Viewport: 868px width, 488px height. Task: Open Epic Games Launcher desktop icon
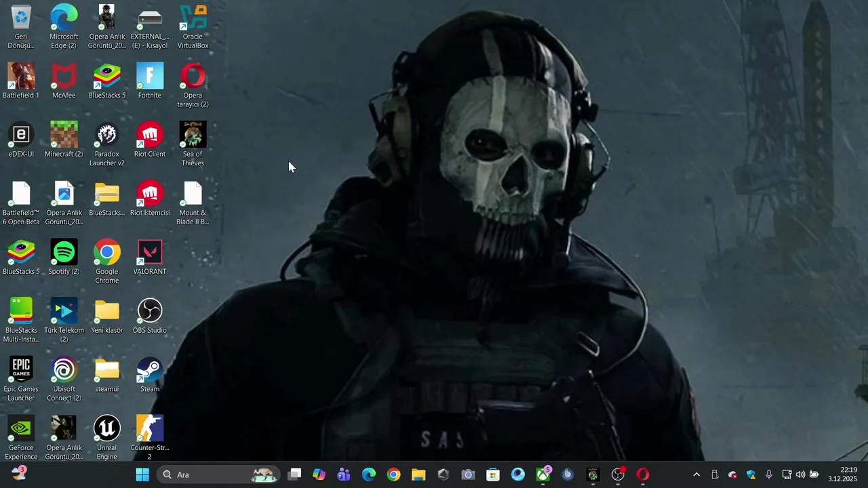(21, 380)
